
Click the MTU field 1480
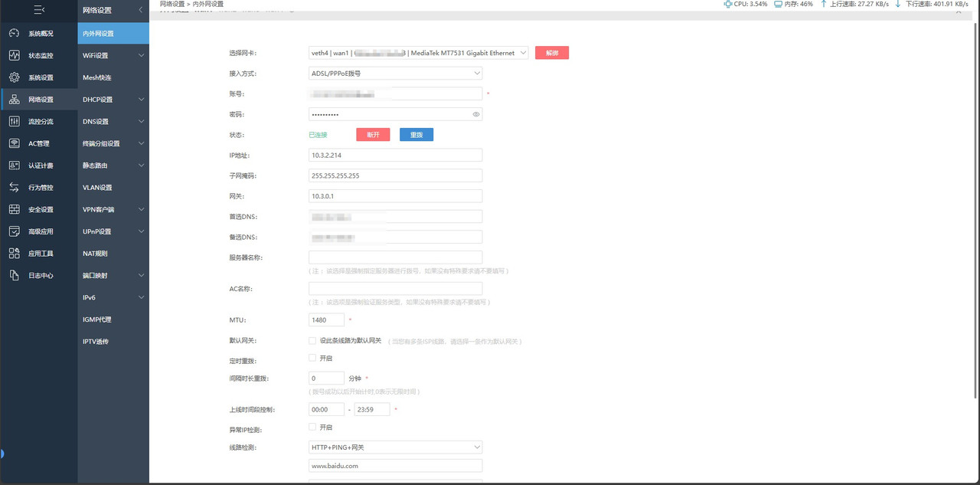(326, 320)
